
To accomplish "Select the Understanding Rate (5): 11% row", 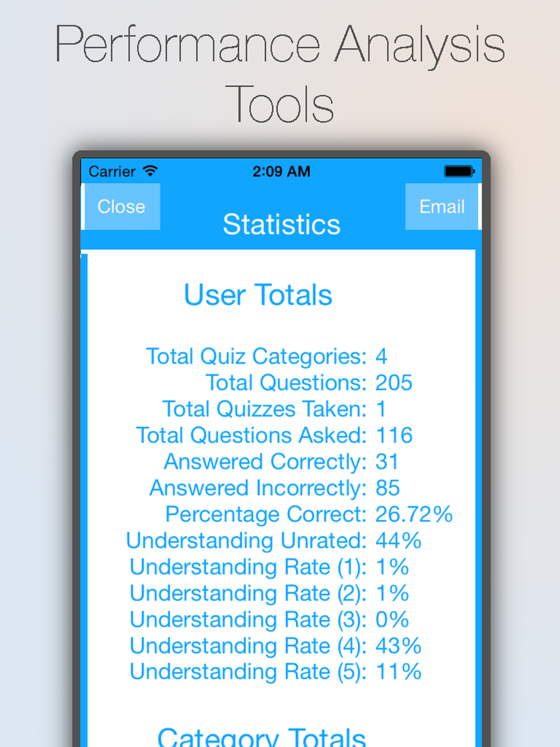I will point(276,672).
